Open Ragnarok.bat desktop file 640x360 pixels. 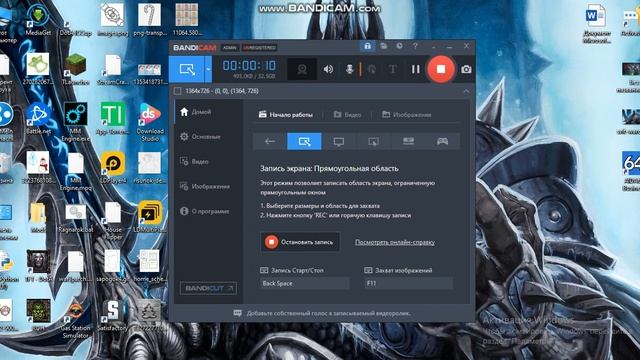[76, 218]
